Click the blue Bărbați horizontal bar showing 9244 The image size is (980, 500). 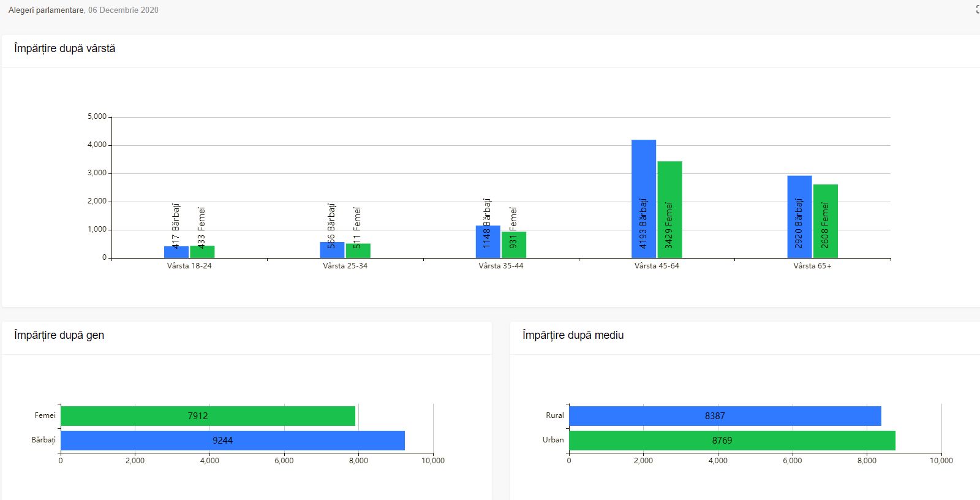point(232,441)
